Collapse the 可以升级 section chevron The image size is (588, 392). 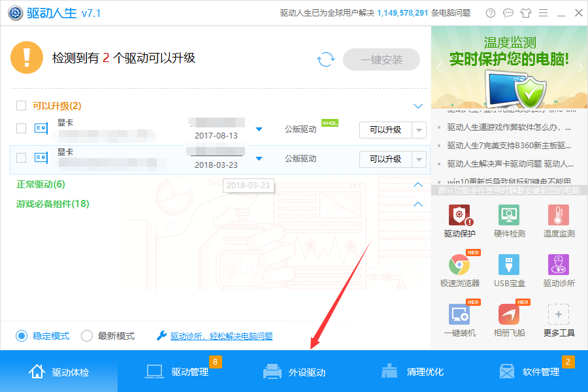pyautogui.click(x=418, y=106)
